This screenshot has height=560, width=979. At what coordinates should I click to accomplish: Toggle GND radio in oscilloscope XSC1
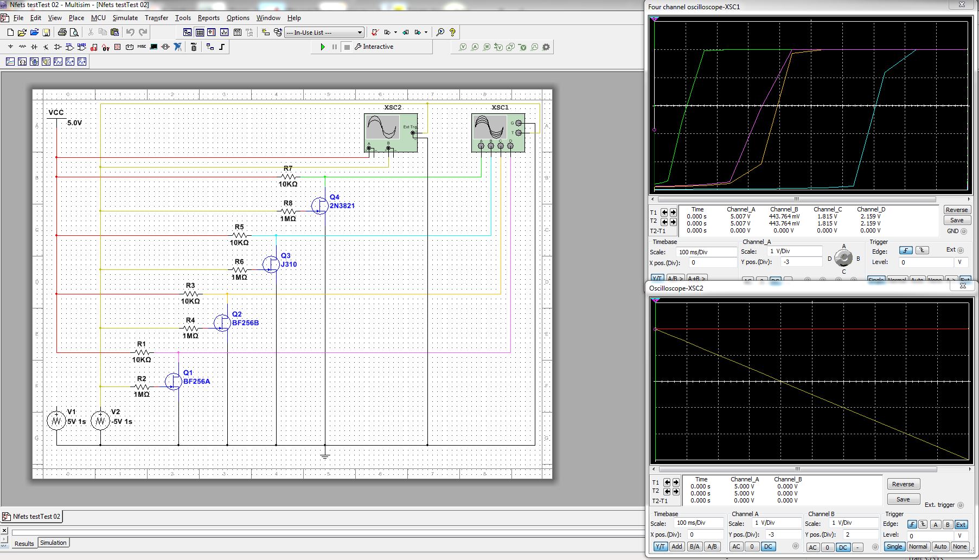964,231
